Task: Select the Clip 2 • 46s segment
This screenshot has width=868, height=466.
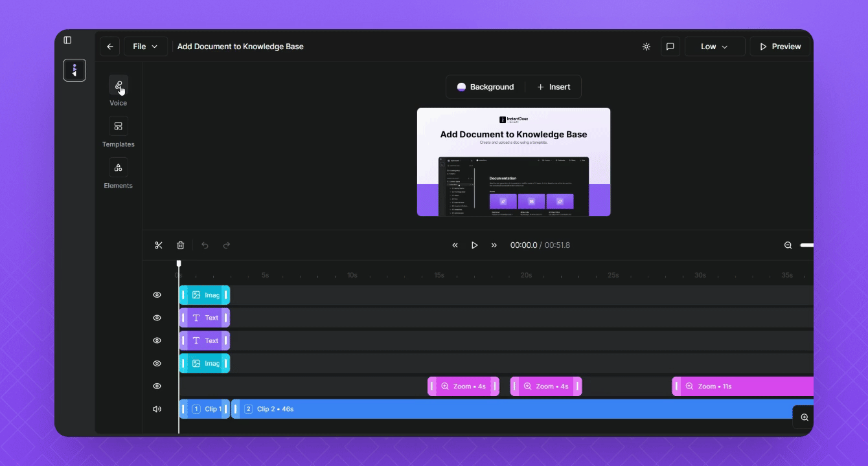Action: pyautogui.click(x=522, y=409)
